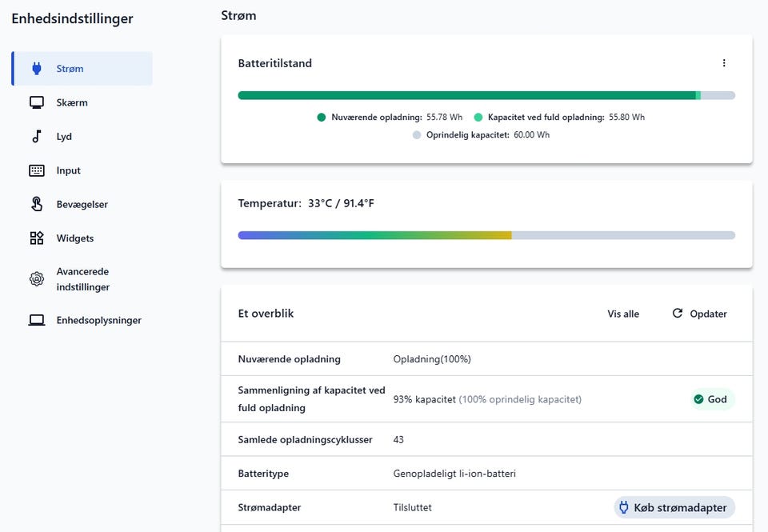Click the Input keyboard icon
Viewport: 768px width, 532px height.
click(x=37, y=170)
